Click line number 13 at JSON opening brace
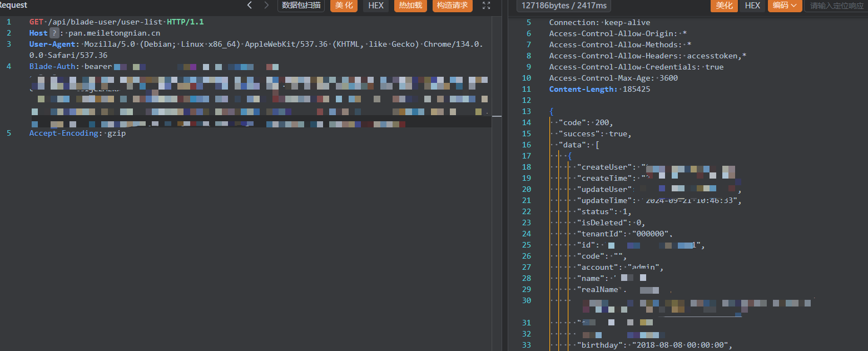This screenshot has height=351, width=868. pos(527,111)
